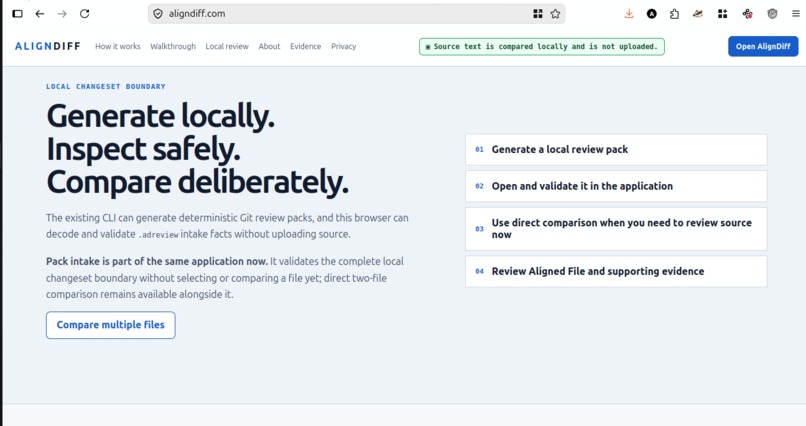Open the Evidence nav link

pos(305,46)
